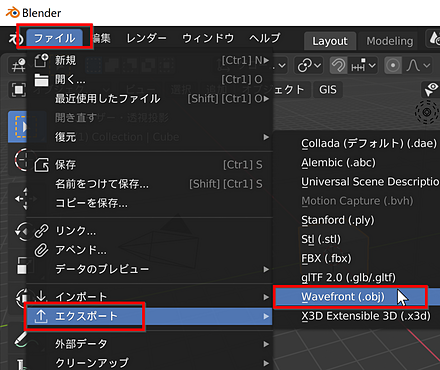Toggle the snap magnet icon

pyautogui.click(x=338, y=65)
